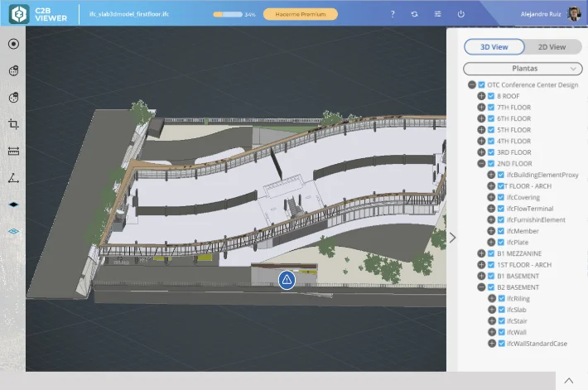Activate the angle measurement tool
This screenshot has height=390, width=588.
click(x=13, y=178)
